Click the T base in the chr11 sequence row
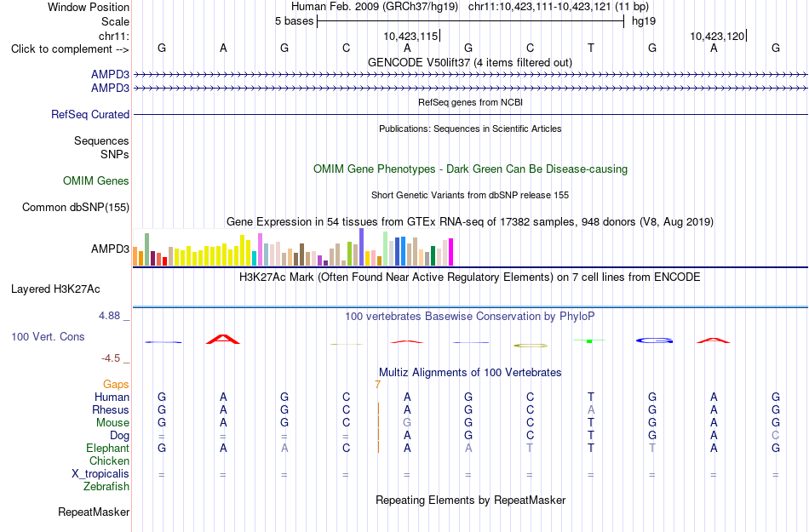Viewport: 809px width, 532px height. point(591,49)
